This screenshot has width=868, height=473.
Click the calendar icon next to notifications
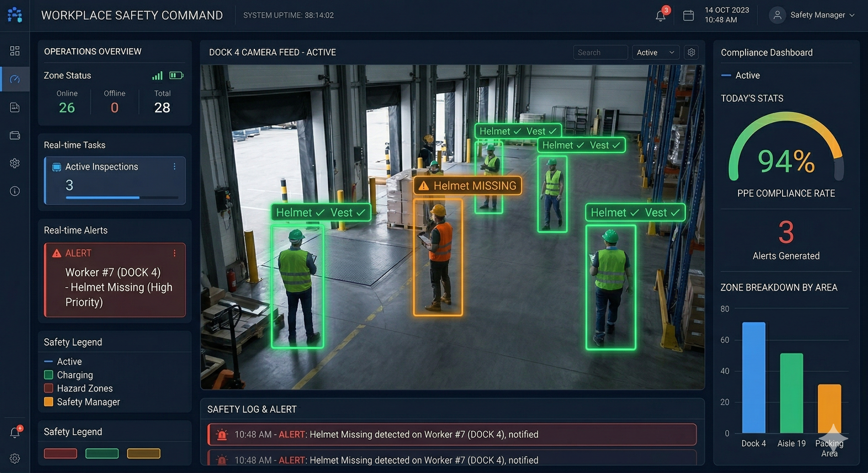(x=688, y=15)
